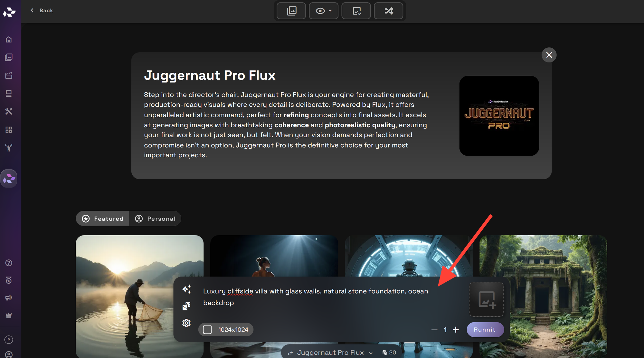Click the Runnit button
Viewport: 644px width, 358px height.
tap(485, 330)
